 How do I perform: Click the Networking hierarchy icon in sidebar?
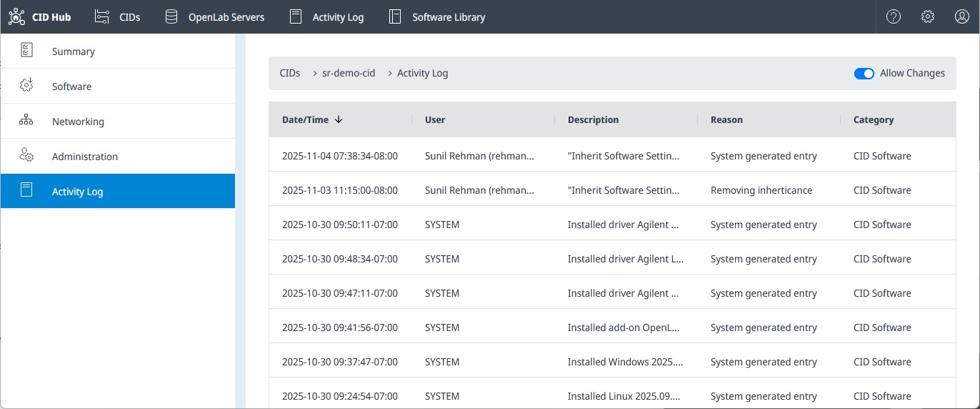click(26, 121)
